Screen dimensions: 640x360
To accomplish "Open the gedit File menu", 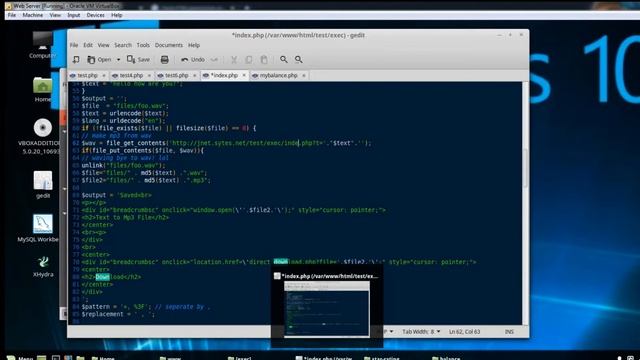I will pyautogui.click(x=74, y=45).
